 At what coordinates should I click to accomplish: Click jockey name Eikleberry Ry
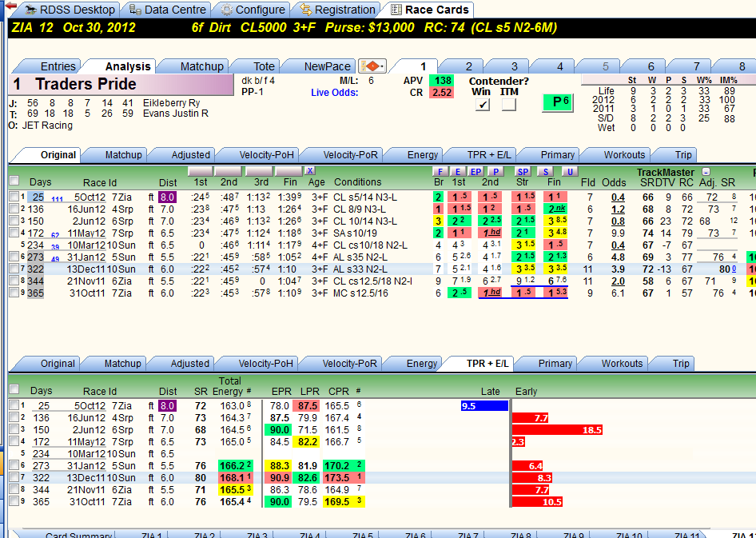(x=171, y=102)
